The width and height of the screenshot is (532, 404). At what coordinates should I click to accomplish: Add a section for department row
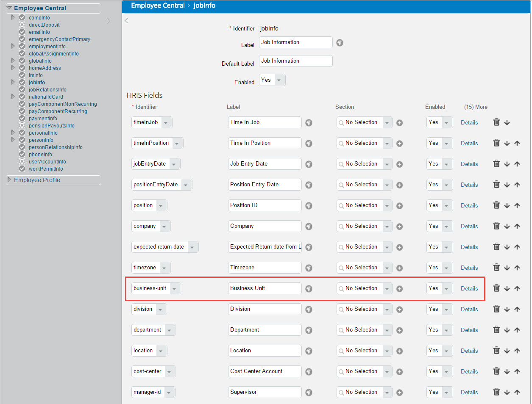pos(399,330)
